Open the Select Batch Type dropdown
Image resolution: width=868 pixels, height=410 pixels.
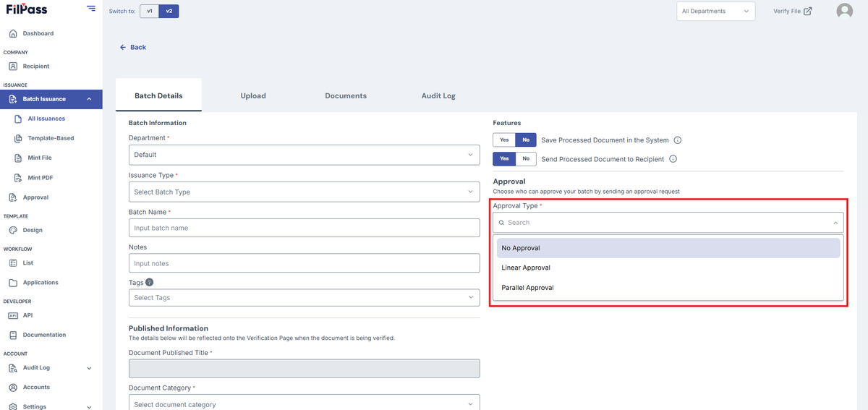304,192
